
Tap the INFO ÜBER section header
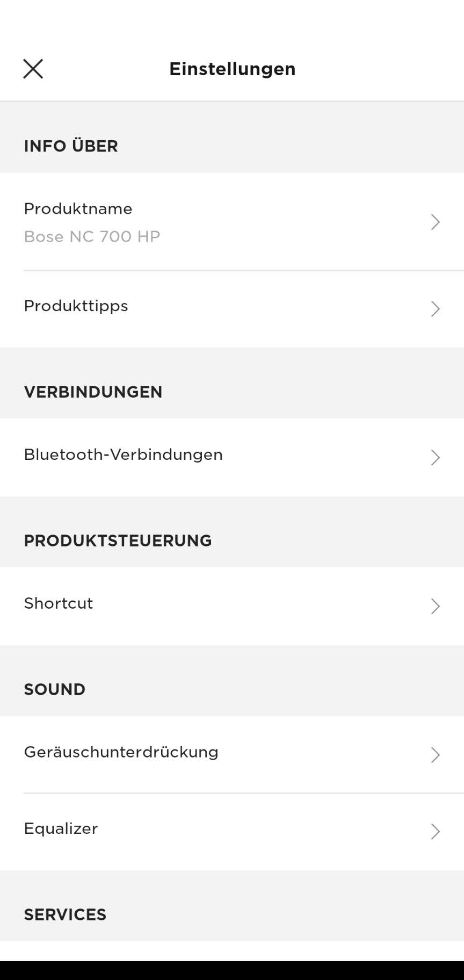point(71,146)
